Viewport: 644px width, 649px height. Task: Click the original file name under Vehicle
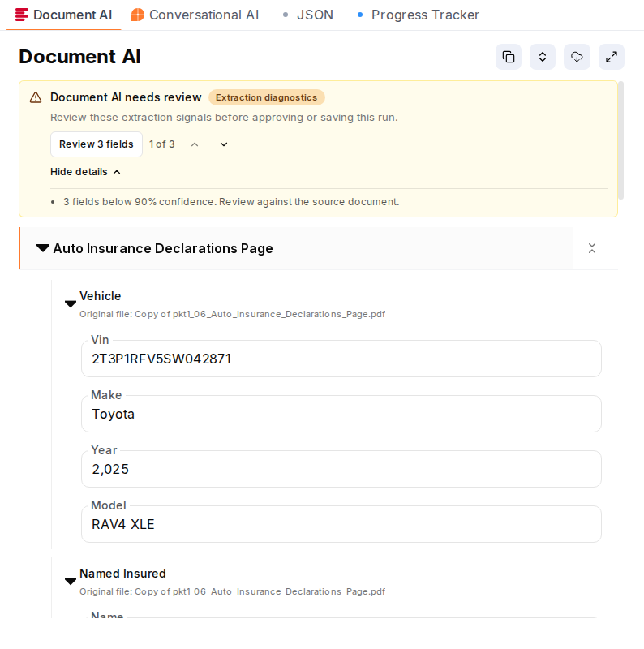[x=232, y=314]
